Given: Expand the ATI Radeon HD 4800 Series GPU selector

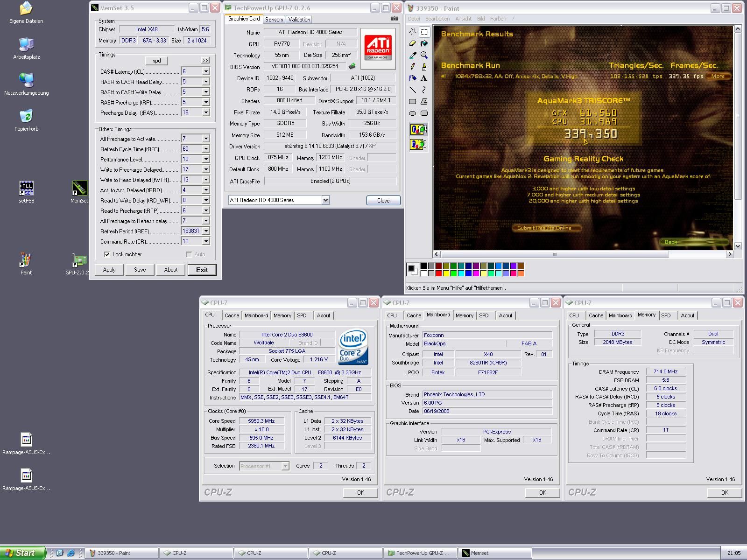Looking at the screenshot, I should (325, 200).
